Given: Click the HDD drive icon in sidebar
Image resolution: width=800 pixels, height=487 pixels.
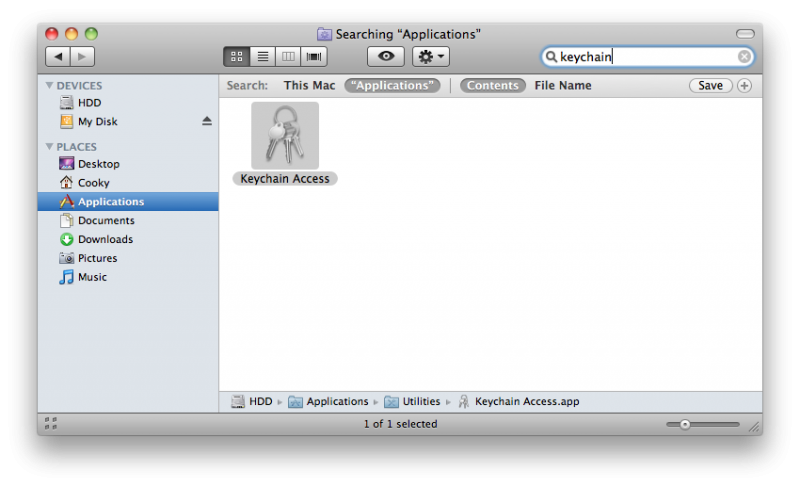Looking at the screenshot, I should pyautogui.click(x=66, y=103).
